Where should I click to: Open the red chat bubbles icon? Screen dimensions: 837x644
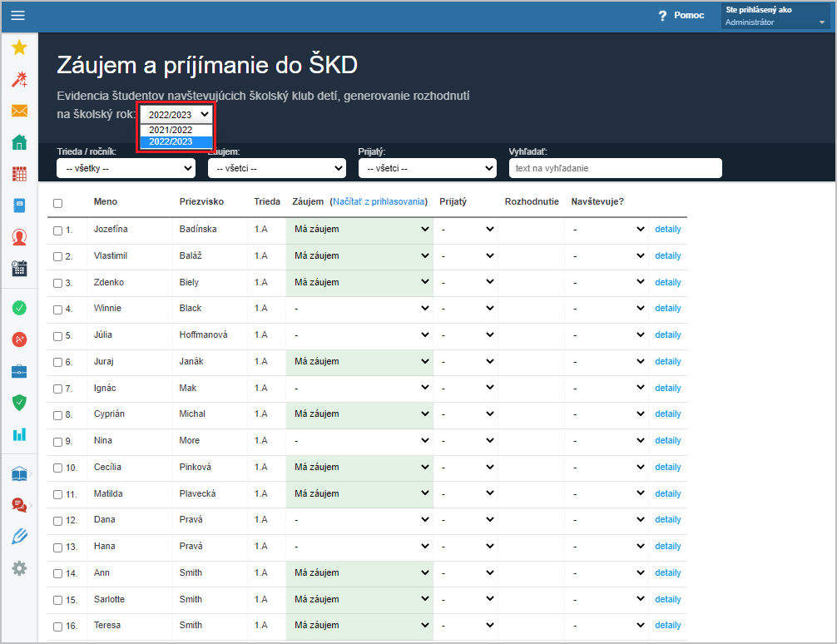pos(19,505)
